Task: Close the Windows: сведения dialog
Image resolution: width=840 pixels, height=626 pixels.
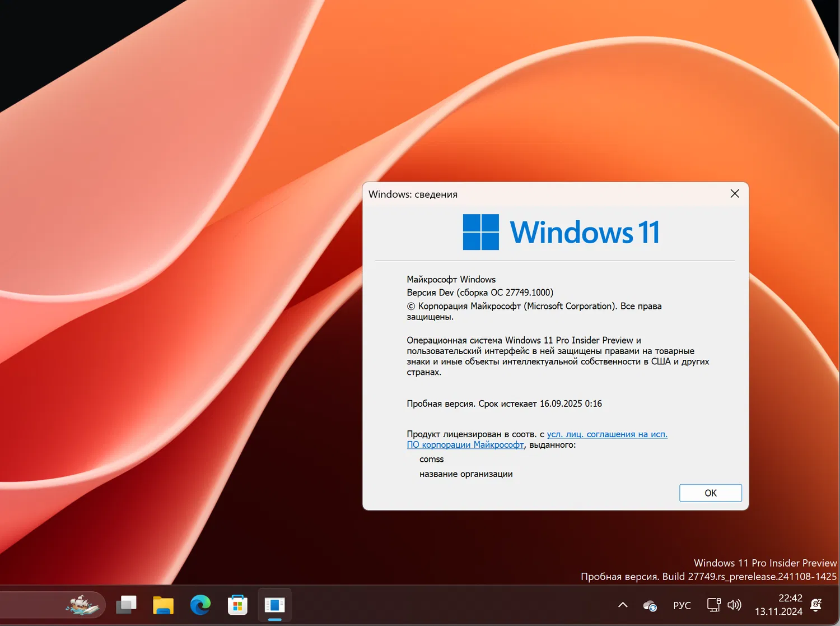Action: tap(735, 193)
